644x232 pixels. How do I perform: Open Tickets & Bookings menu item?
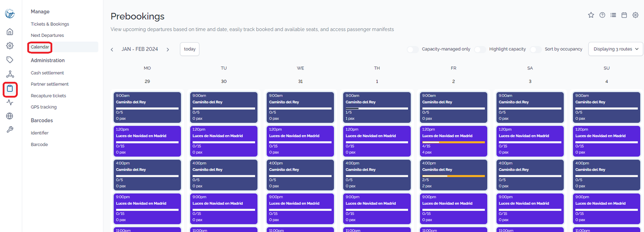point(50,24)
